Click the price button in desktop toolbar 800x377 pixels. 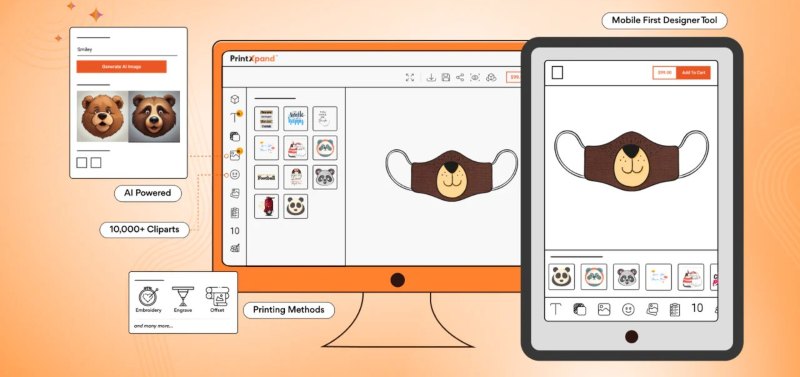click(513, 77)
